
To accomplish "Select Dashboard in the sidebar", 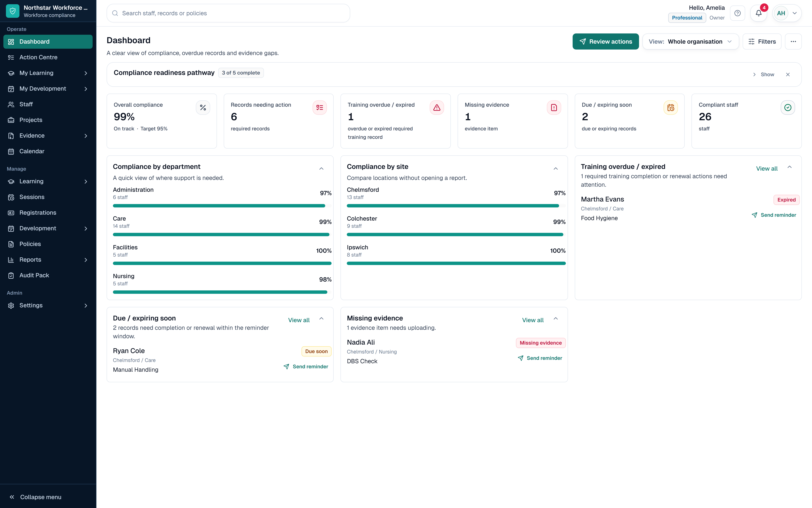I will pos(48,42).
